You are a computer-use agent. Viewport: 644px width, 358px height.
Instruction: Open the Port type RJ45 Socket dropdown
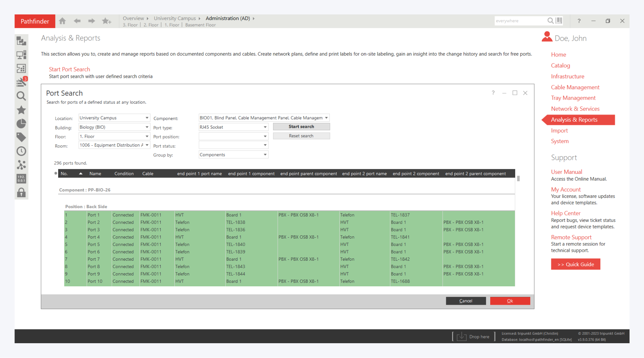(x=265, y=127)
